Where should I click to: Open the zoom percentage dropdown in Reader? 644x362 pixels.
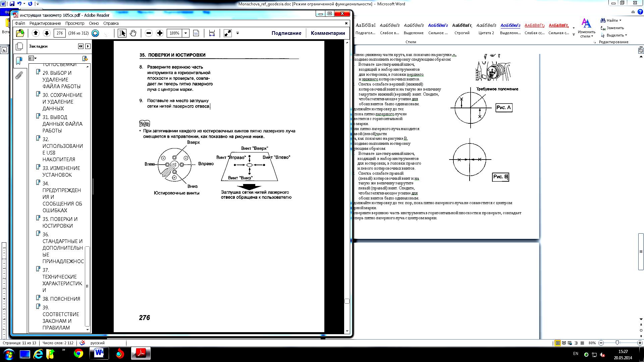click(x=186, y=33)
